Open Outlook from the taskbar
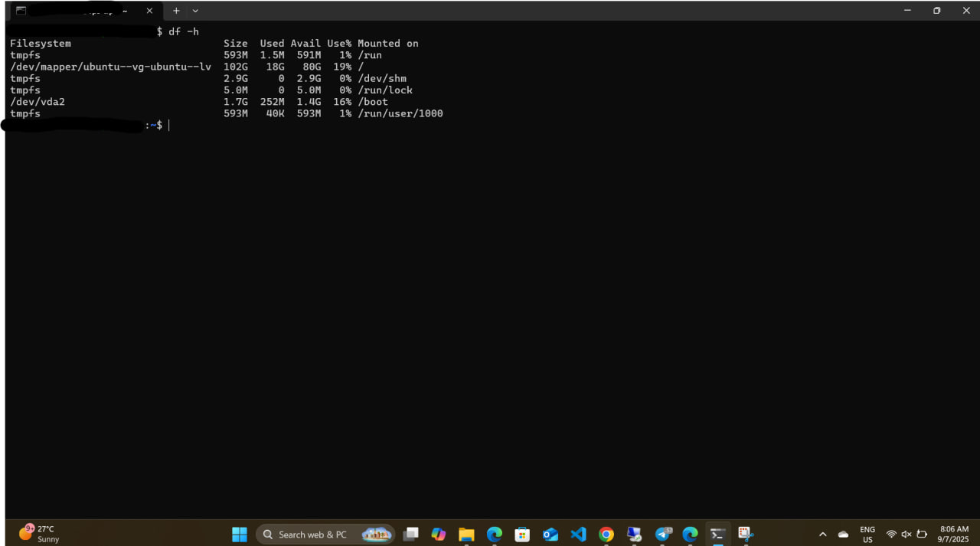 coord(550,534)
